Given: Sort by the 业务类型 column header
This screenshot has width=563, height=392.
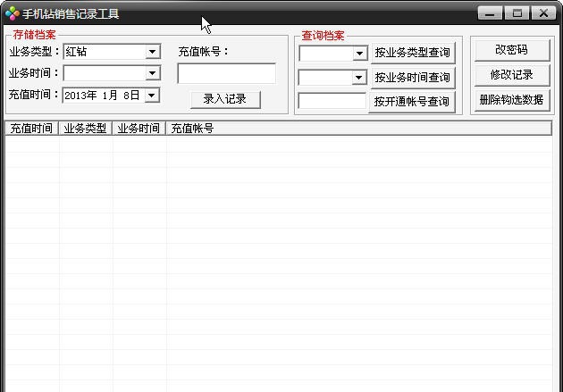Looking at the screenshot, I should point(86,129).
